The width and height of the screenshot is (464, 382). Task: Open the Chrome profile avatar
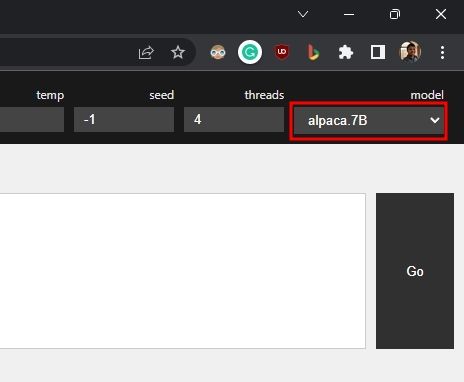410,52
